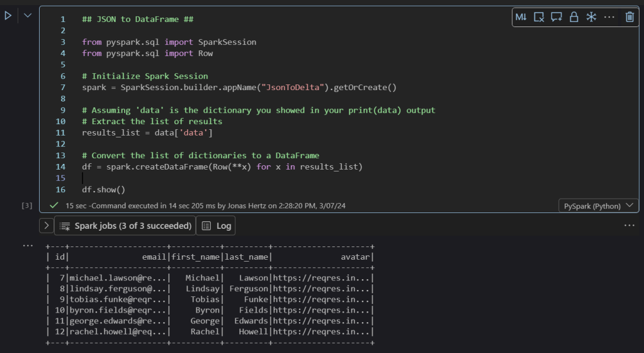Open the Log tab

(x=216, y=226)
